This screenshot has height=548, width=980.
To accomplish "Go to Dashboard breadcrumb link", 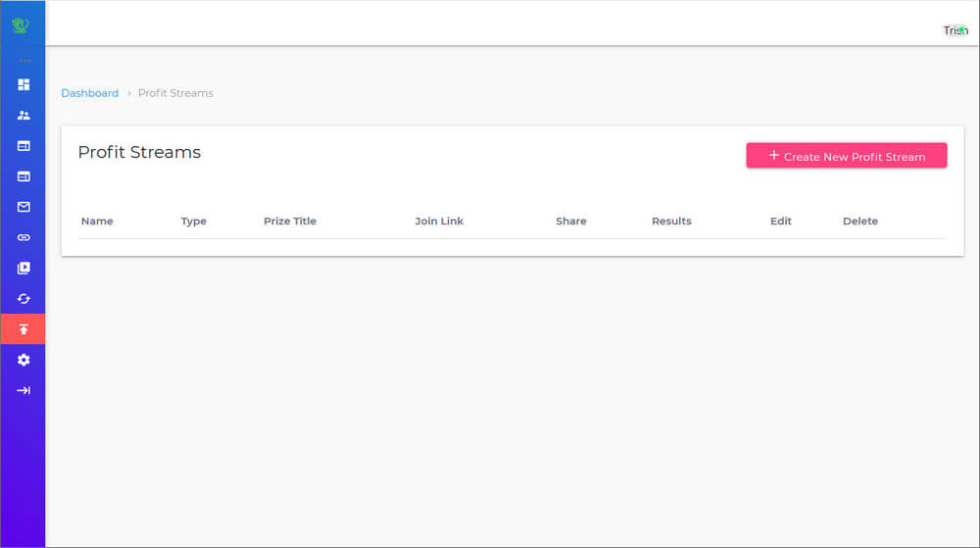I will 89,93.
